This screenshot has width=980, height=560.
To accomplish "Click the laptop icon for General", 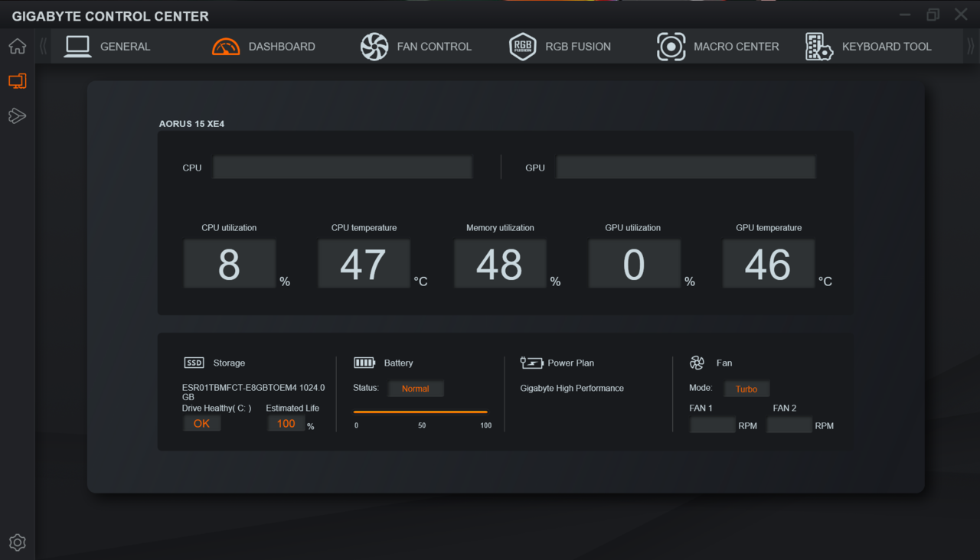I will [77, 47].
